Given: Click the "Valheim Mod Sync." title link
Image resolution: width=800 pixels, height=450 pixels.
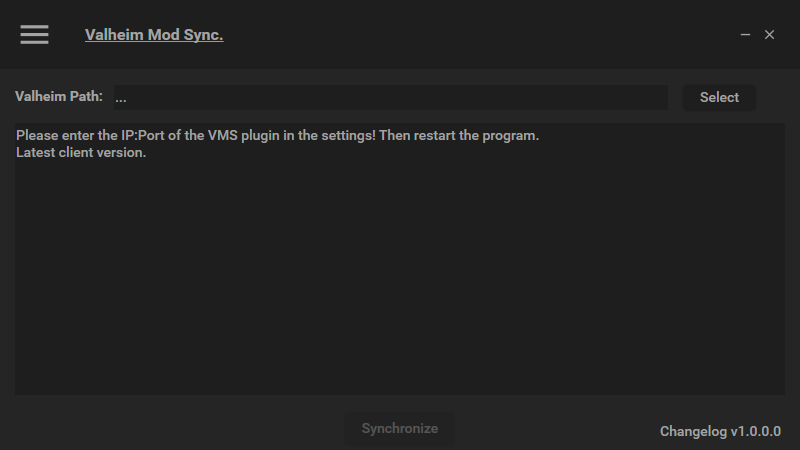Looking at the screenshot, I should [x=154, y=35].
